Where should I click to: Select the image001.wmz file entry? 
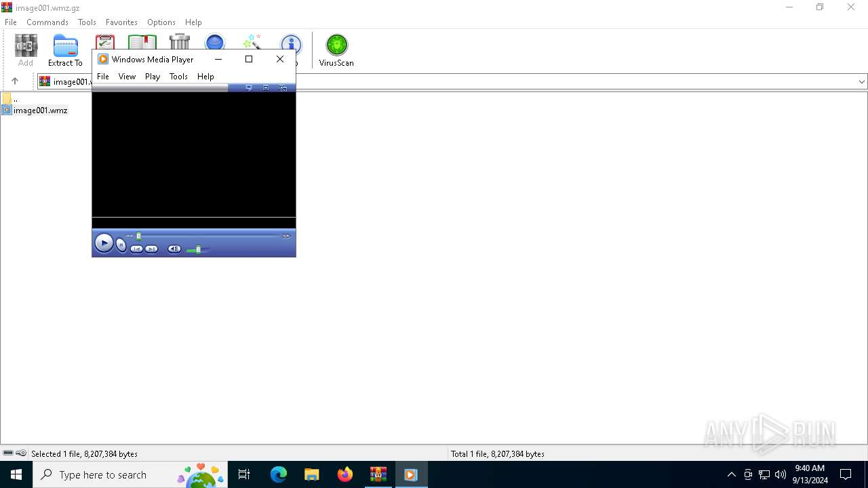point(35,110)
